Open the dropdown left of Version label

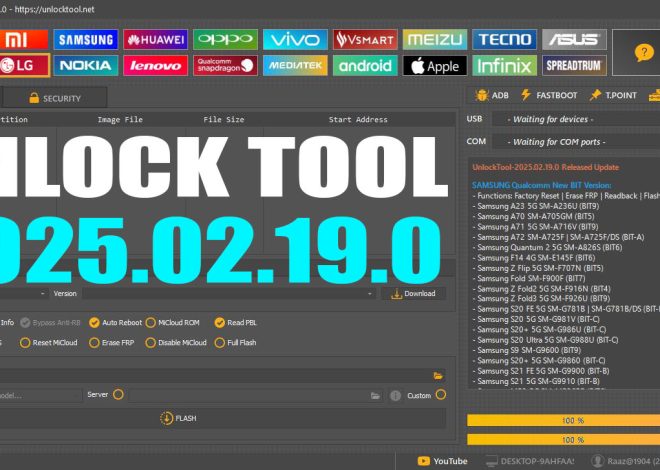pos(24,293)
